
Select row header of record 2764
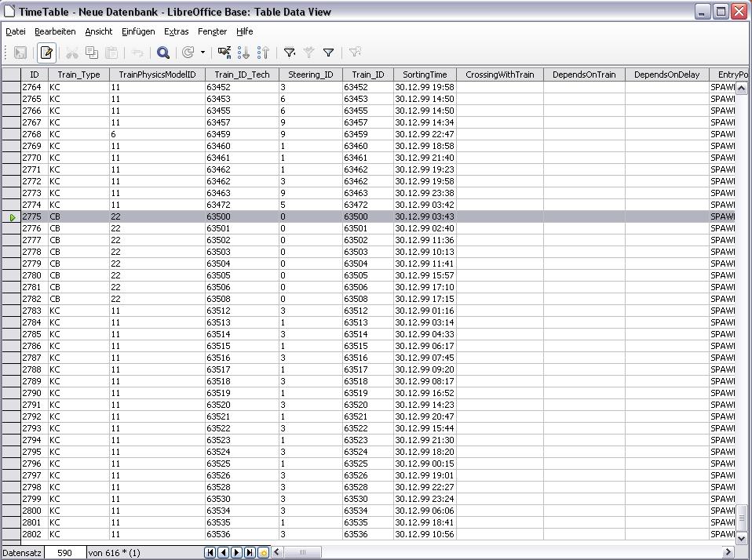[x=11, y=87]
